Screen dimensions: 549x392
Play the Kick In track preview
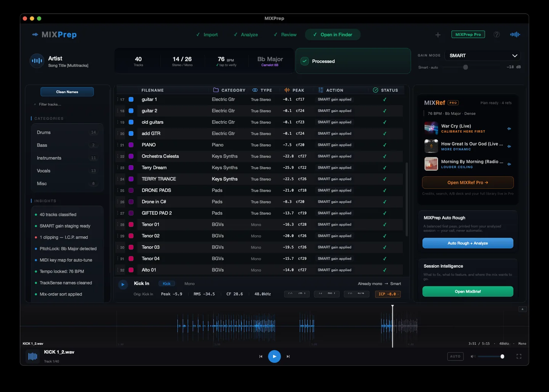pos(123,284)
